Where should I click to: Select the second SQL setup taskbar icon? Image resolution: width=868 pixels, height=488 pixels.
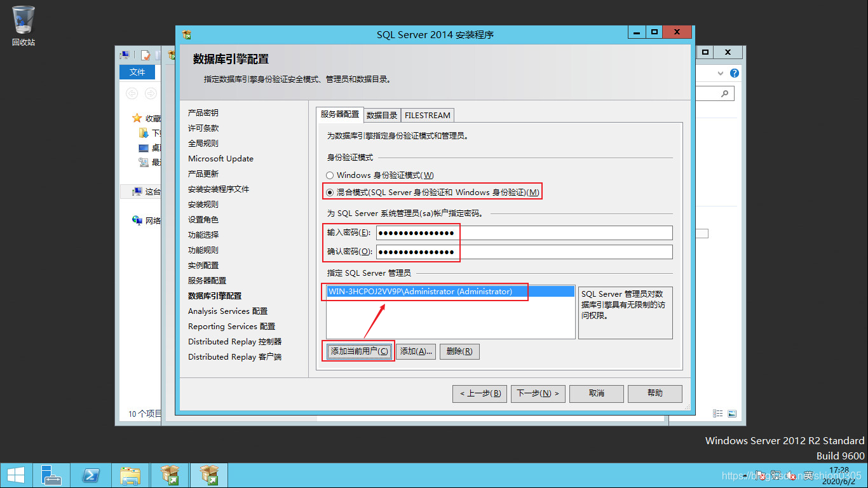[x=209, y=475]
